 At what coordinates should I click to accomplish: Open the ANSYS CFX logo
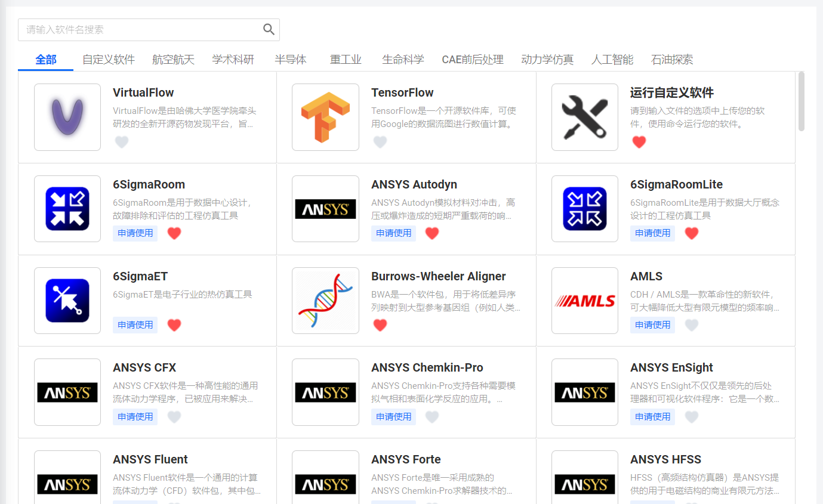coord(67,392)
